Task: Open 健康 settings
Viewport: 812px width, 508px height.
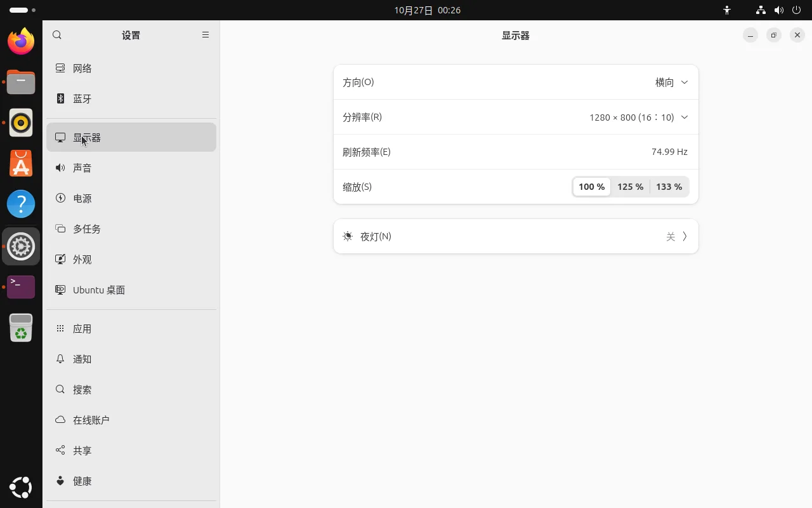Action: tap(131, 481)
